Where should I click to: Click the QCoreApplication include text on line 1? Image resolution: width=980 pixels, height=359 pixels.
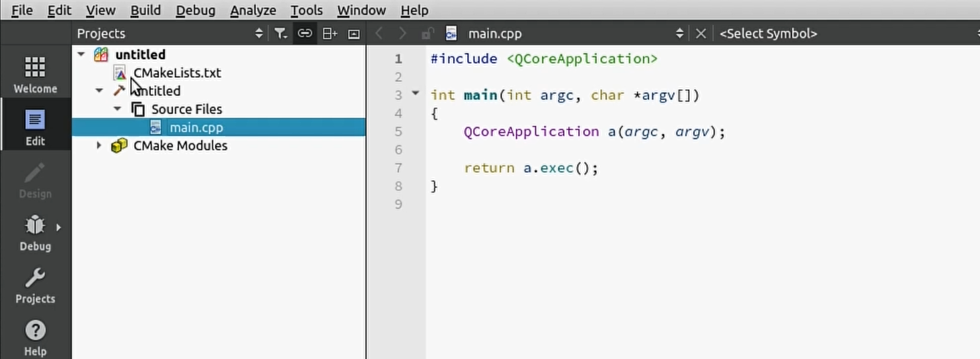point(582,59)
